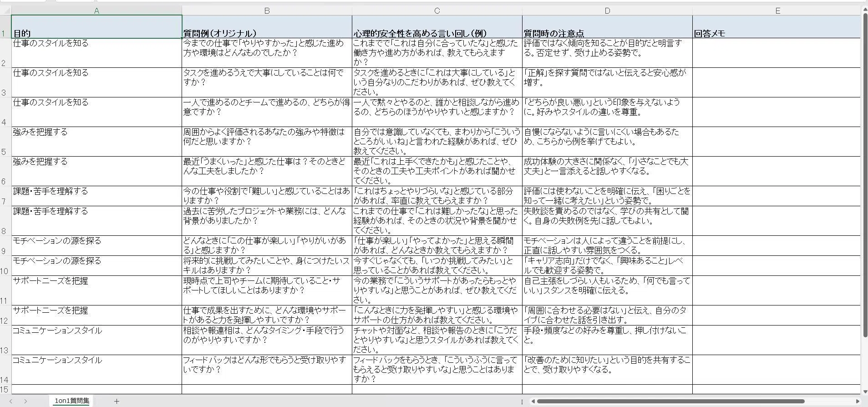Select cell 課題・苦手を理解する in row 7
This screenshot has height=407, width=868.
click(x=96, y=196)
